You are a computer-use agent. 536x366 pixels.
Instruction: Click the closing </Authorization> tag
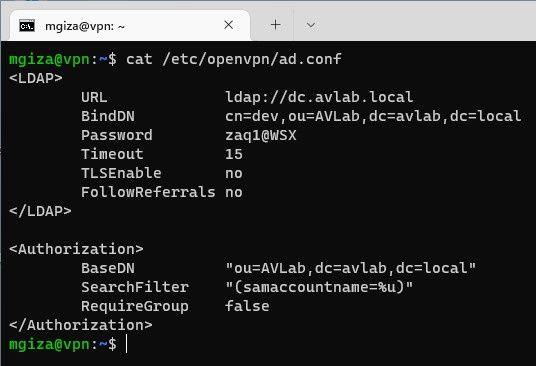[x=81, y=325]
